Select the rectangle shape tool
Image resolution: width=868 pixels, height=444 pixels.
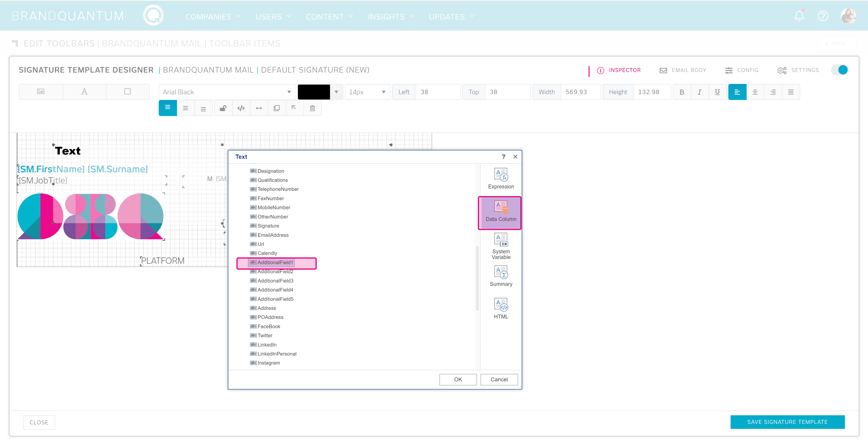[127, 91]
